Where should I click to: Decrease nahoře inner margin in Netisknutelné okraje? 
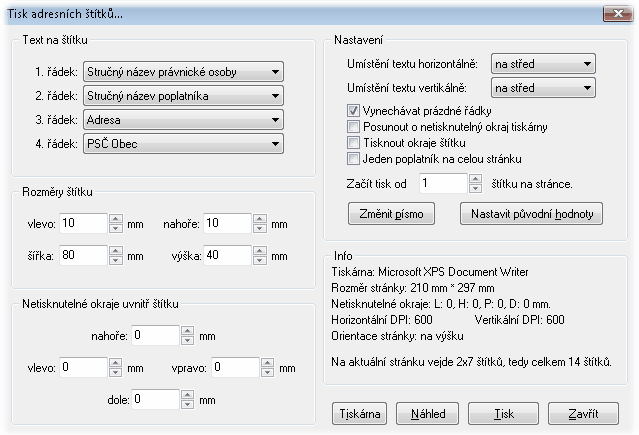[187, 340]
